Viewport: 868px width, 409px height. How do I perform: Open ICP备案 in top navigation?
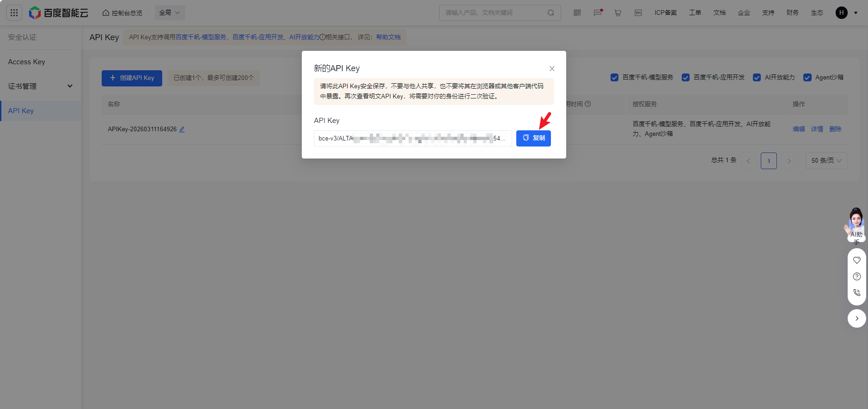tap(666, 13)
